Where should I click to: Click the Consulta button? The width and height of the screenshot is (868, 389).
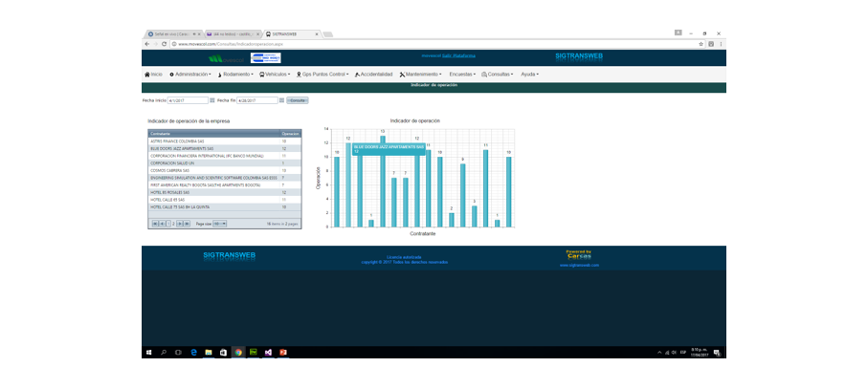(x=298, y=100)
